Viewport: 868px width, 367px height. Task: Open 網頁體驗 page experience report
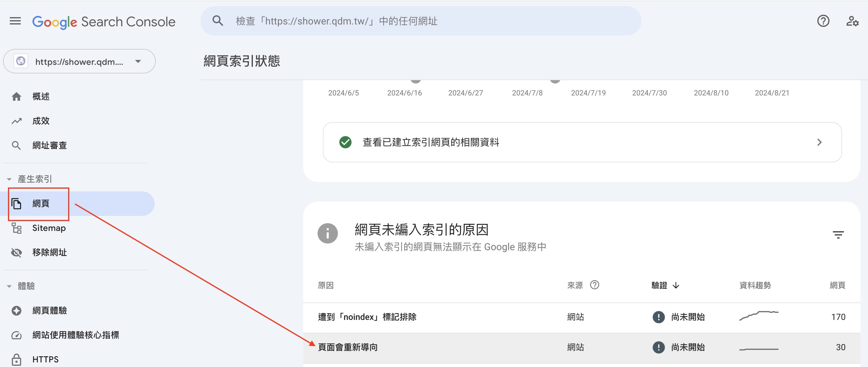[x=49, y=310]
